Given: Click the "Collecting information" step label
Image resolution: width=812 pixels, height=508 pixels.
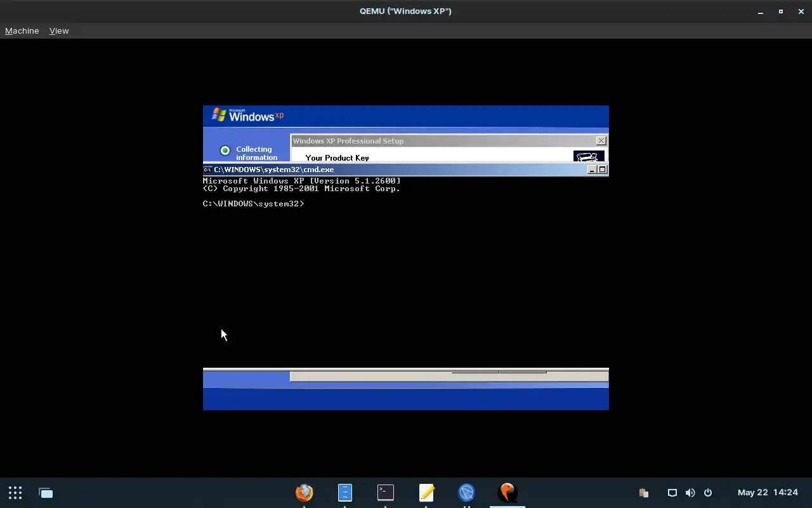Looking at the screenshot, I should (257, 153).
